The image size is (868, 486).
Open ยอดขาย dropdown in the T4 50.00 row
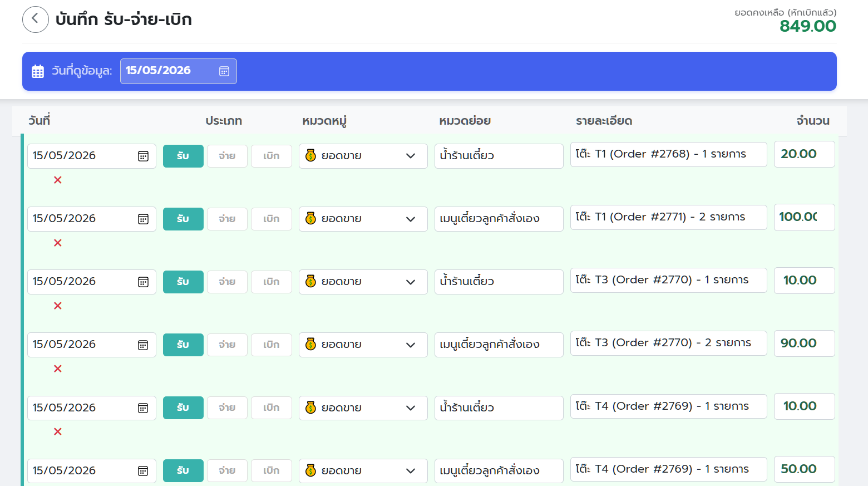(363, 470)
